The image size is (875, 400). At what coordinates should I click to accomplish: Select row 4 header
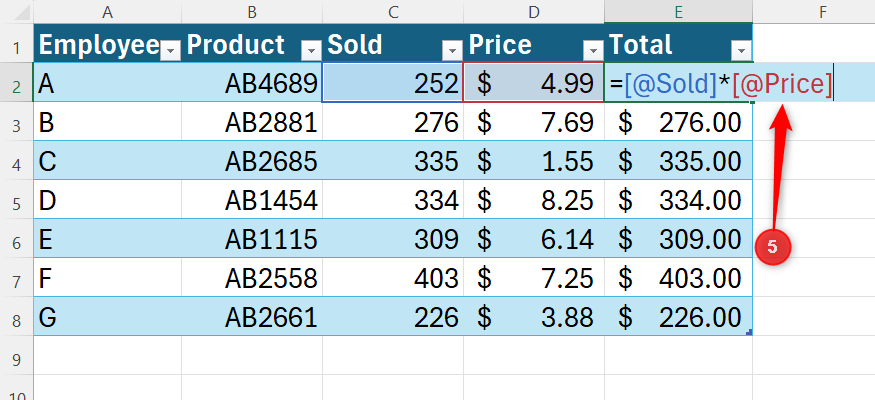pos(17,160)
